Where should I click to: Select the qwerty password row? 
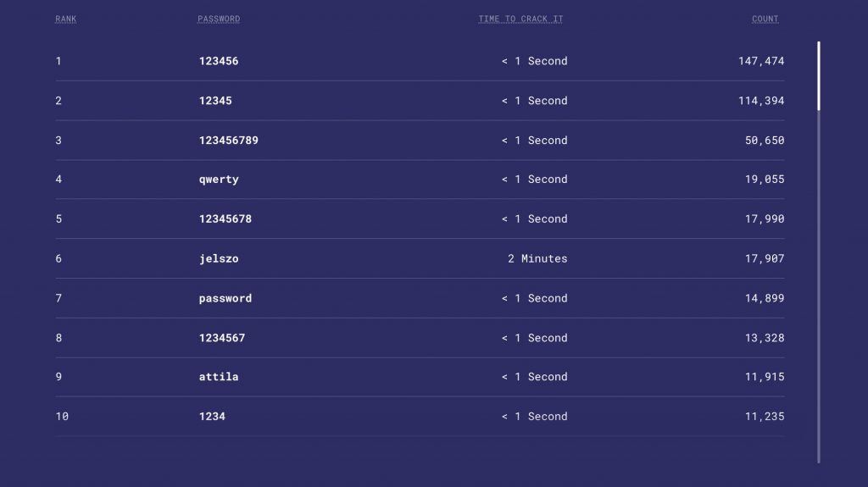point(219,180)
